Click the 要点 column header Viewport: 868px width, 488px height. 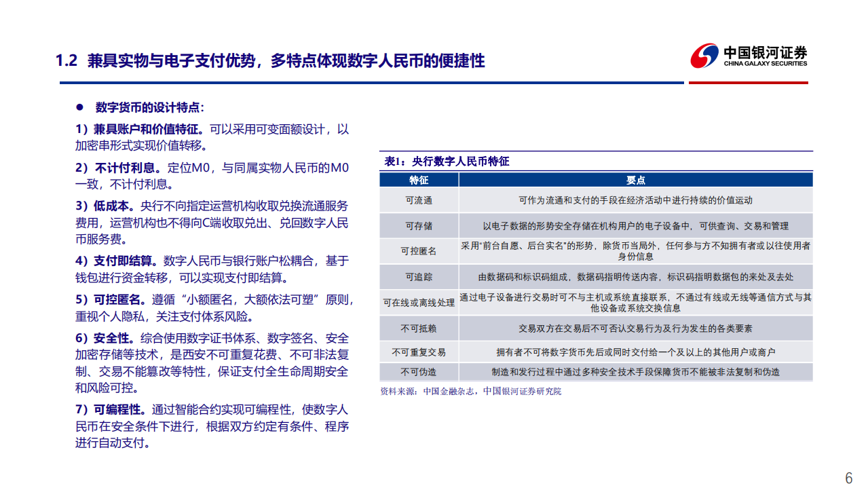pos(636,181)
